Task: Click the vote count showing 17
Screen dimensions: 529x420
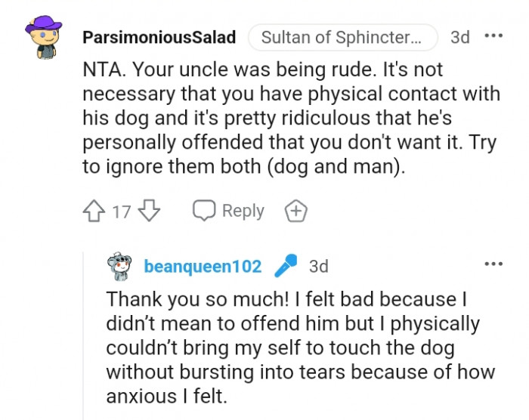Action: [x=122, y=212]
